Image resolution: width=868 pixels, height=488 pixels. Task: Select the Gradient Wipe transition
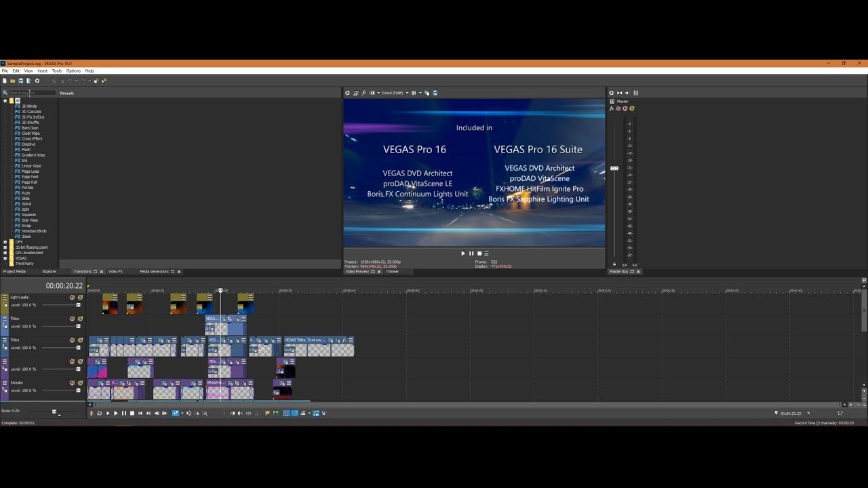[33, 155]
